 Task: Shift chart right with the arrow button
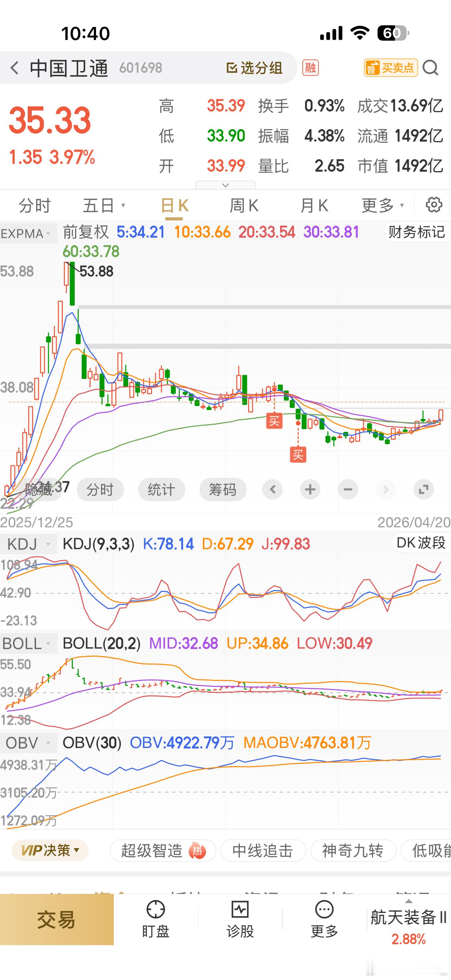386,489
